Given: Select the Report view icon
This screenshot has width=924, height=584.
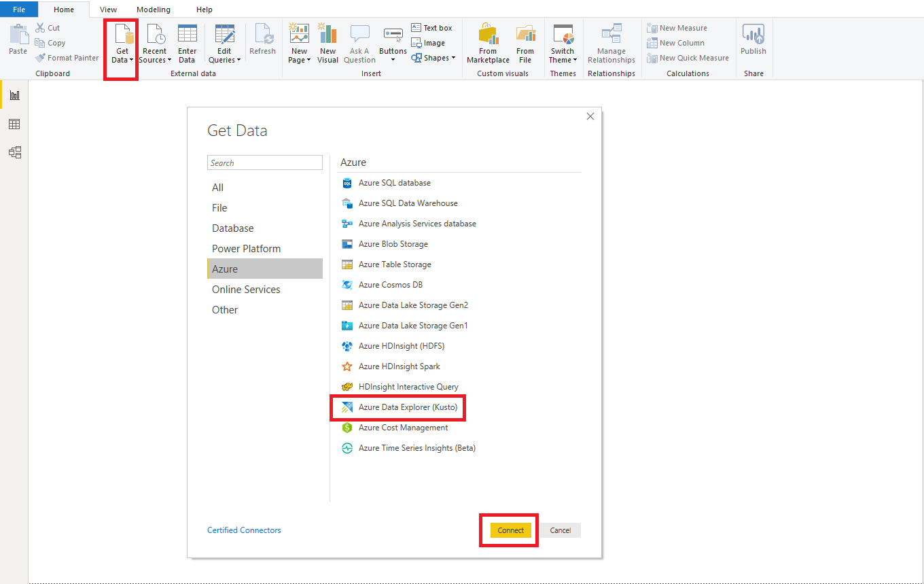Looking at the screenshot, I should pos(15,95).
